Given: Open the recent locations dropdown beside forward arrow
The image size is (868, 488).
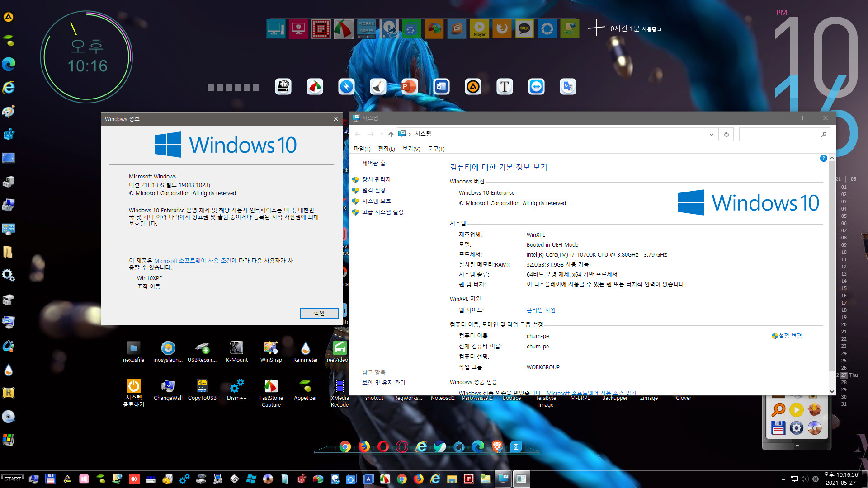Looking at the screenshot, I should (x=382, y=134).
